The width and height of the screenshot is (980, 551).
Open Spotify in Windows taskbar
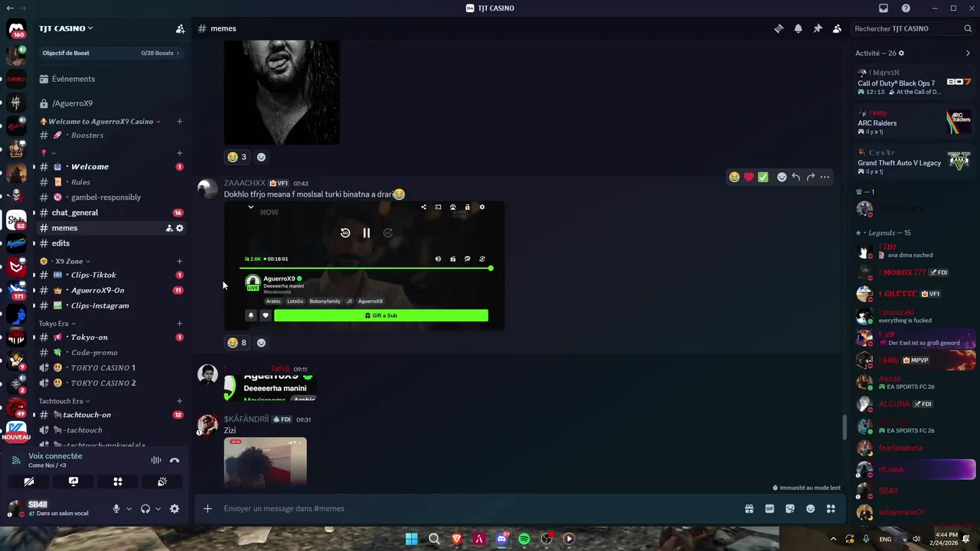click(x=524, y=539)
